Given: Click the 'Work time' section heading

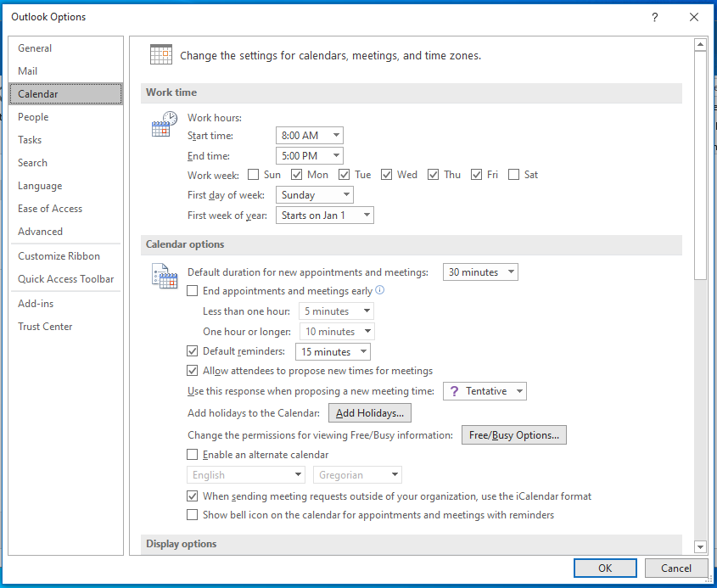Looking at the screenshot, I should pos(171,92).
